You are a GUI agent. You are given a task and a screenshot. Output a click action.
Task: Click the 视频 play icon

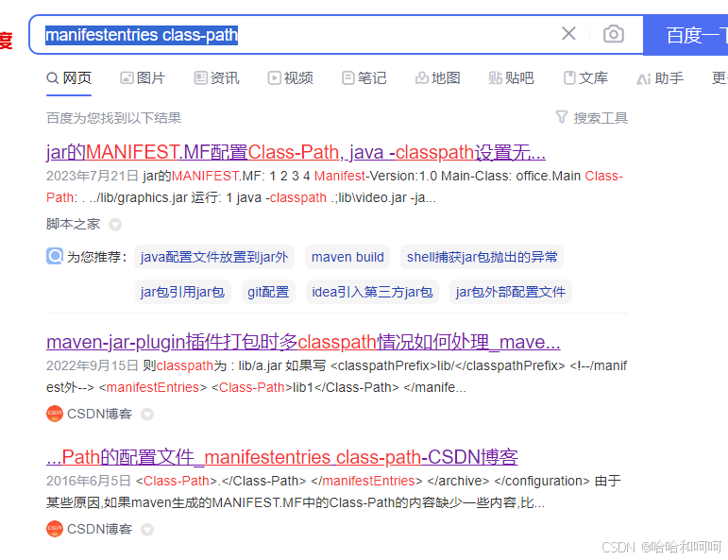(x=275, y=78)
